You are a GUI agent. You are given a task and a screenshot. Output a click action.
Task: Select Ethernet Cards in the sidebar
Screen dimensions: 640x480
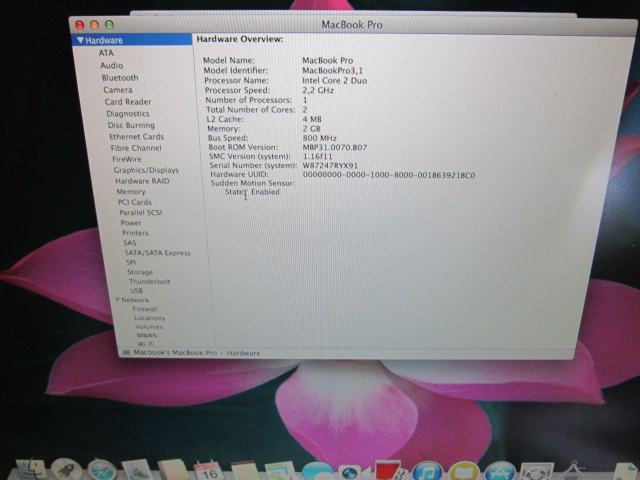click(x=136, y=137)
